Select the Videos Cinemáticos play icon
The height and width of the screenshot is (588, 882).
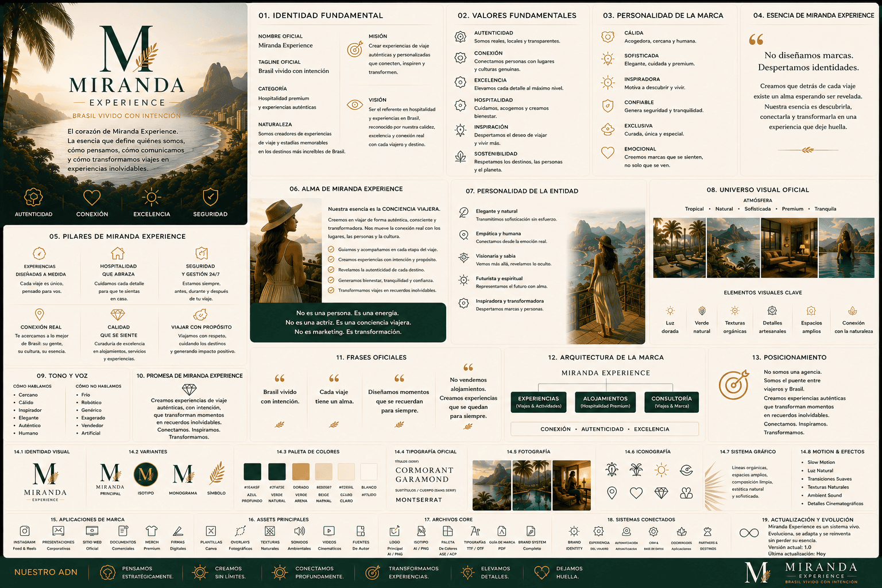click(329, 531)
